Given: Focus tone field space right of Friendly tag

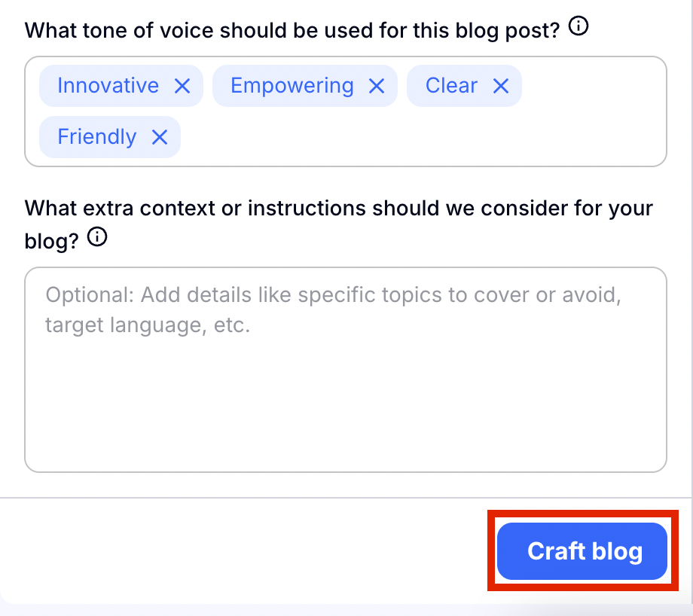Looking at the screenshot, I should tap(414, 137).
